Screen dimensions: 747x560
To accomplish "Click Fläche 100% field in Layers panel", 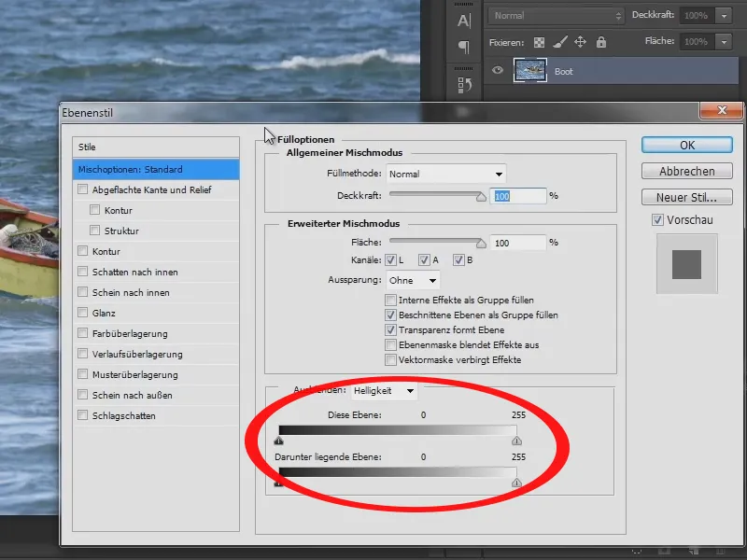I will (x=697, y=42).
